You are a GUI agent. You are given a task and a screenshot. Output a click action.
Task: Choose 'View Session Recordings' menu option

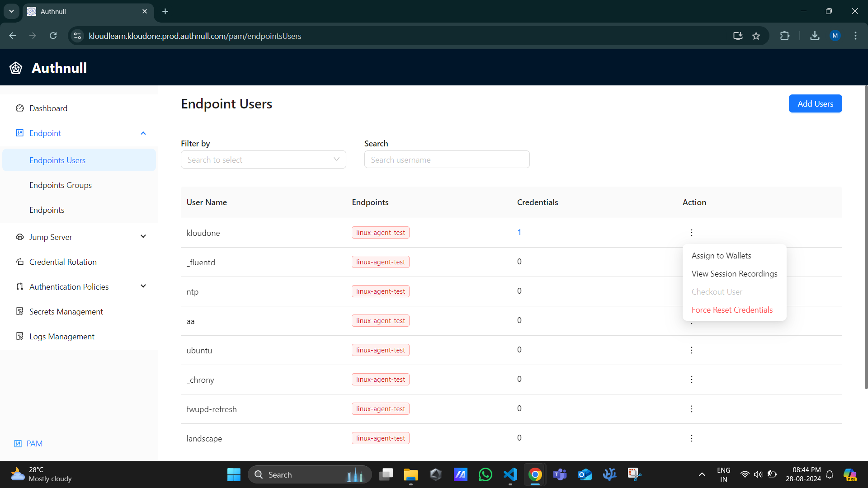pos(734,273)
